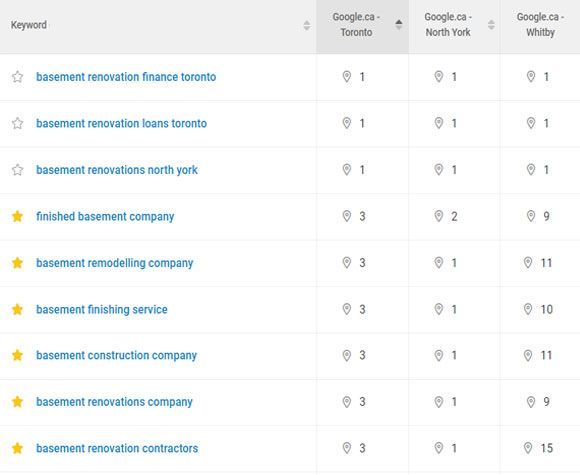The width and height of the screenshot is (580, 475).
Task: Unstar 'basement renovation contractors' keyword
Action: 17,448
